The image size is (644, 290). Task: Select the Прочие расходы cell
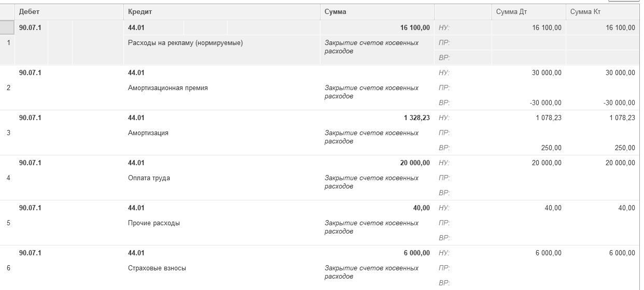(x=153, y=223)
